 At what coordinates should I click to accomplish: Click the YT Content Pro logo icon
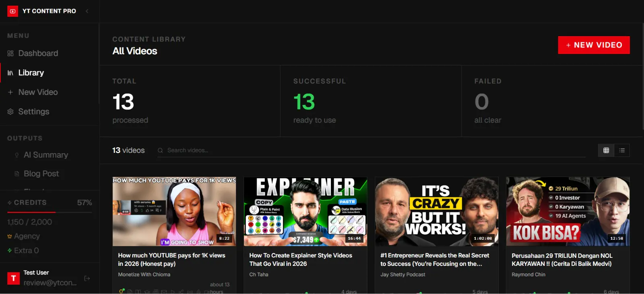pos(12,11)
